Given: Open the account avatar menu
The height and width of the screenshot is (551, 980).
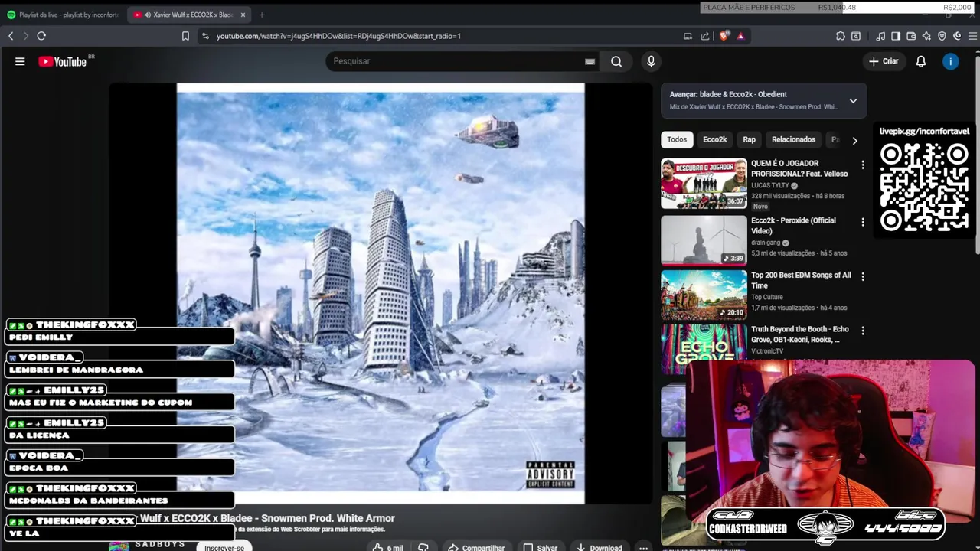Looking at the screenshot, I should click(x=950, y=61).
